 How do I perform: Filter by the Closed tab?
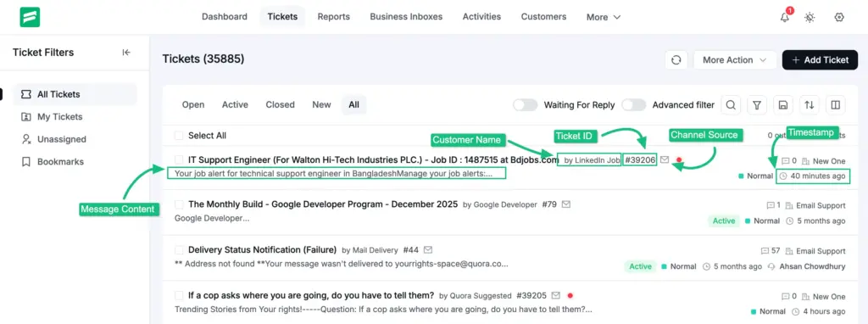pyautogui.click(x=280, y=104)
